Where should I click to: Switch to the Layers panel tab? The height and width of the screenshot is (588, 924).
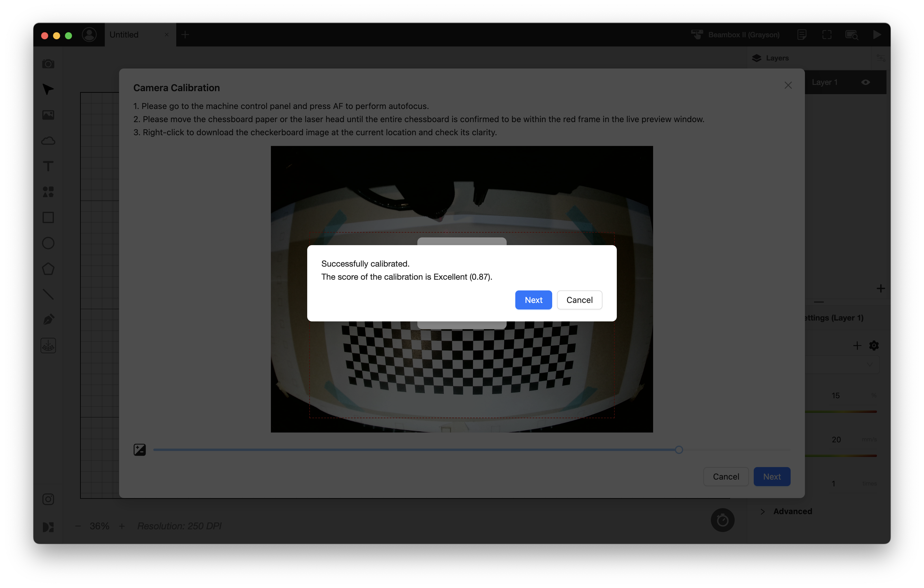770,58
